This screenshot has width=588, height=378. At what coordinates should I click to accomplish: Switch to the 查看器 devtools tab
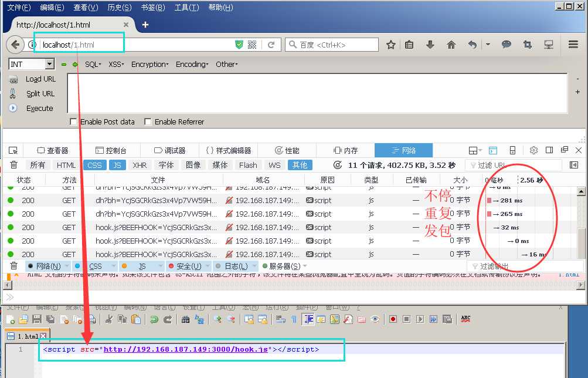[x=53, y=150]
